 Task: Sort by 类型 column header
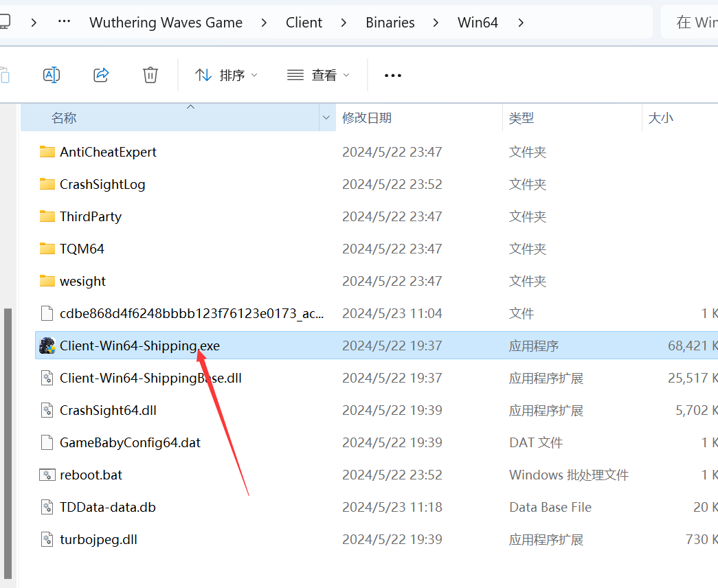pos(521,118)
